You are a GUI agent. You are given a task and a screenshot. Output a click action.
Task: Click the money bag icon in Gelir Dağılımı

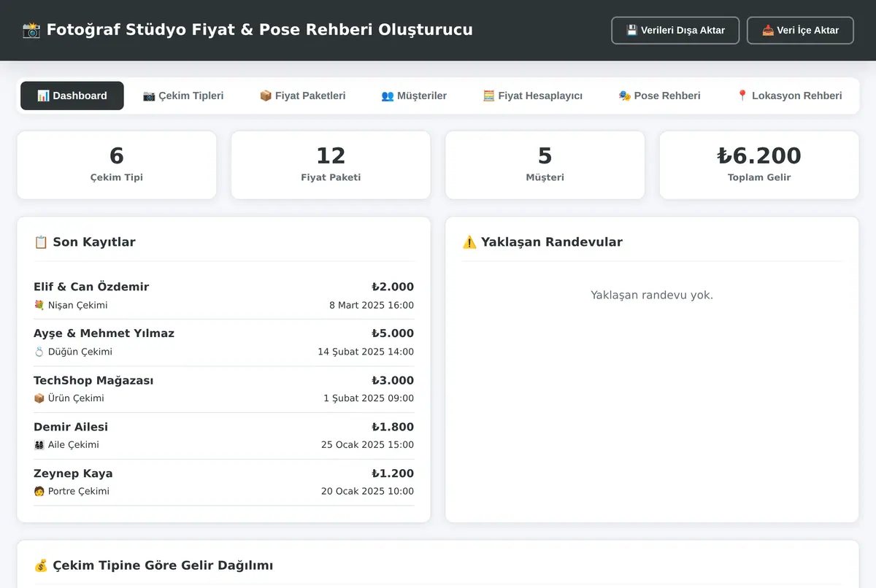(41, 565)
